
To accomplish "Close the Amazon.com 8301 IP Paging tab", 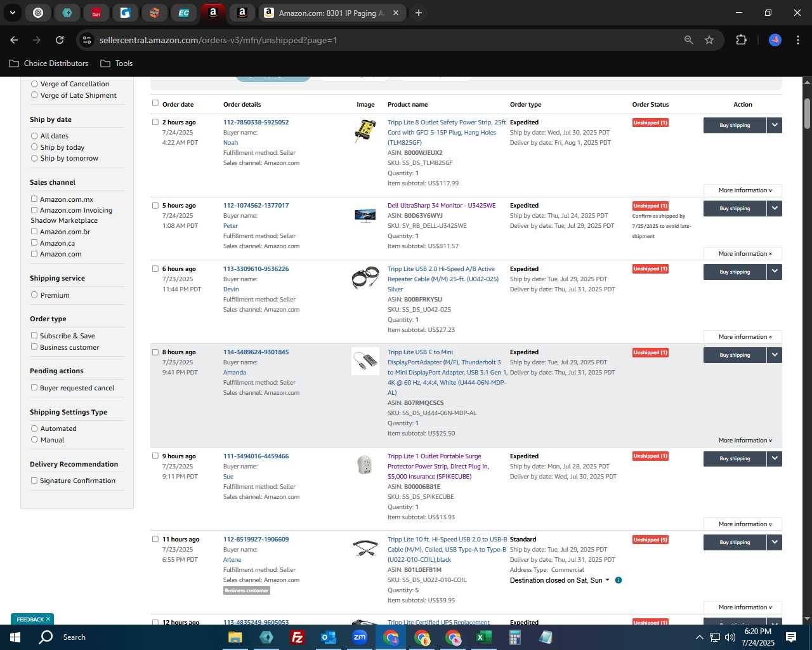I will [x=396, y=13].
